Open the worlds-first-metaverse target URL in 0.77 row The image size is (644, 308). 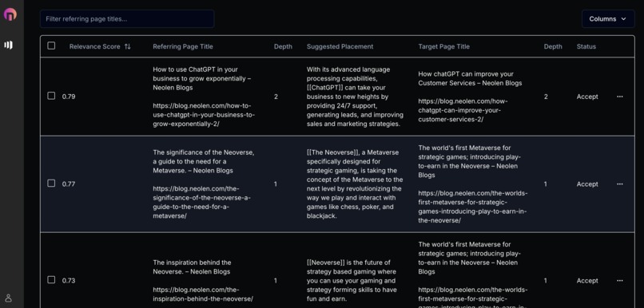click(x=473, y=207)
